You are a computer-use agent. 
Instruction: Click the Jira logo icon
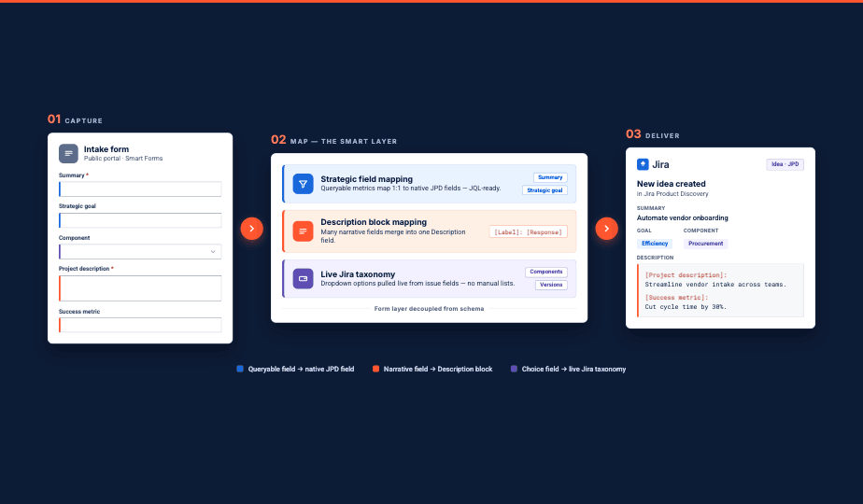pyautogui.click(x=643, y=164)
